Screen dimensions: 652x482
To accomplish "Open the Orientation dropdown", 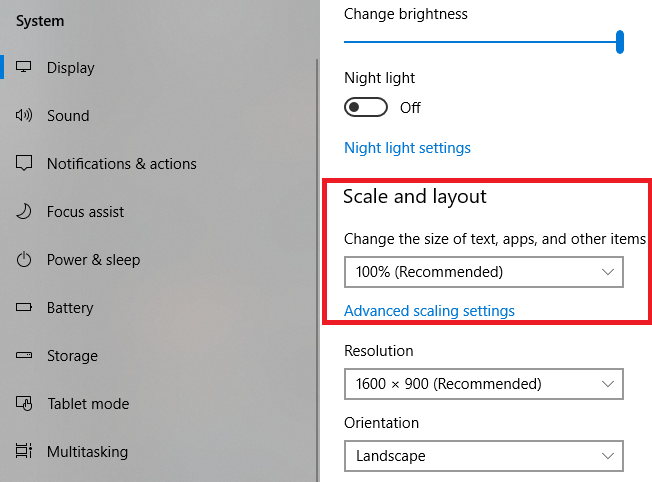I will 483,456.
